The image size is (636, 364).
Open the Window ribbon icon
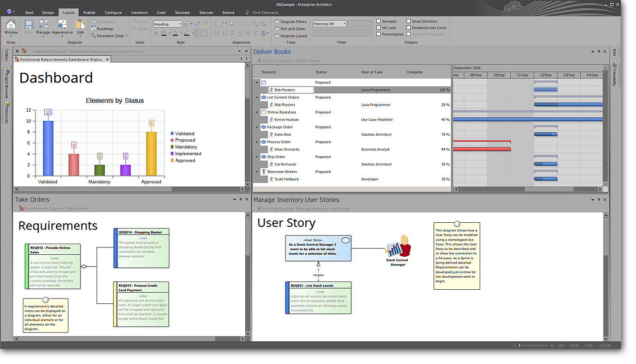[11, 26]
